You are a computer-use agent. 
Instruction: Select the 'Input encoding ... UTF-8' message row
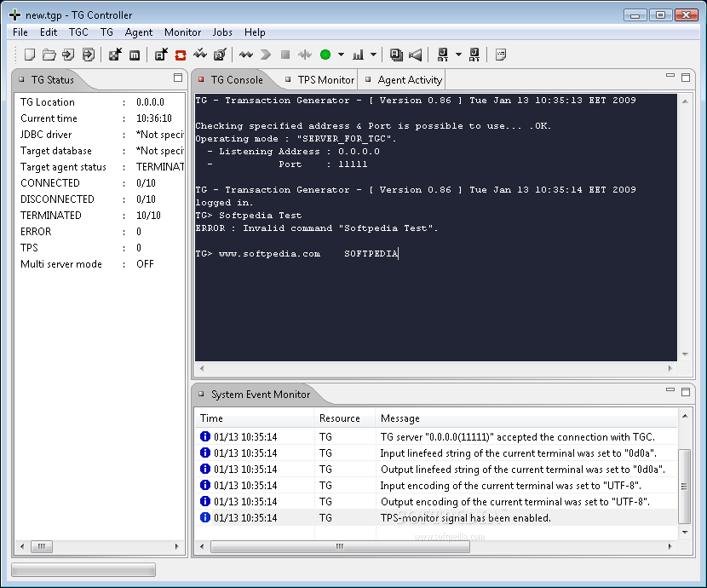436,485
